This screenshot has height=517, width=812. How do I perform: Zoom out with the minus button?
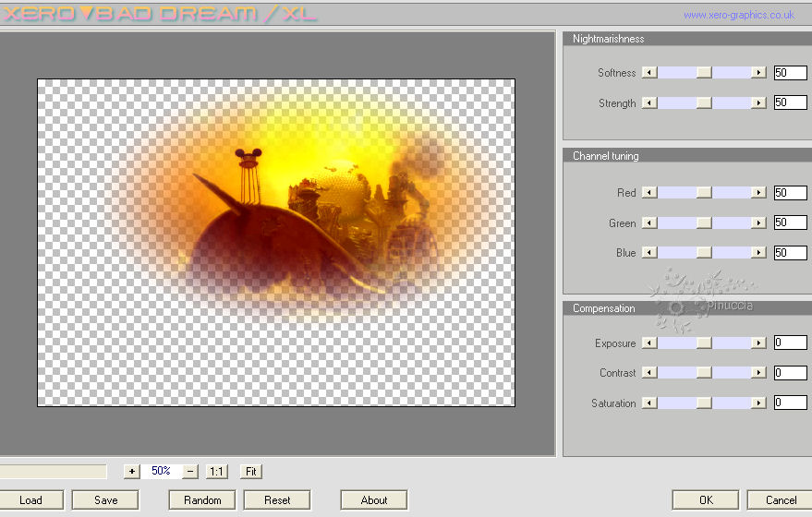click(190, 472)
